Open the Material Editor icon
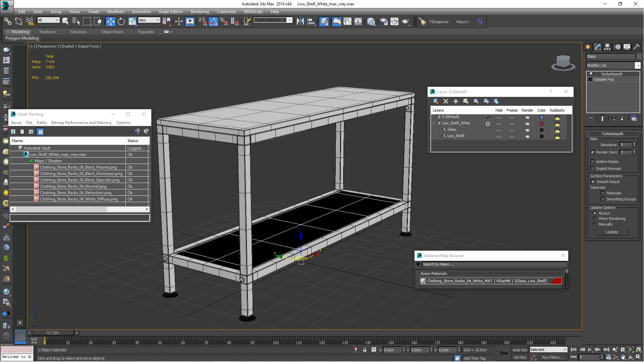 (371, 21)
